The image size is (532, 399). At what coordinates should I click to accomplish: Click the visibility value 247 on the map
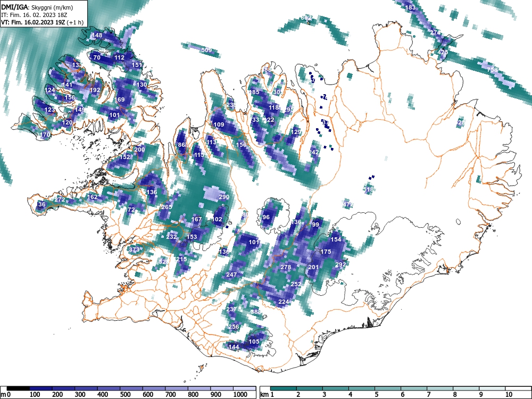(x=232, y=275)
